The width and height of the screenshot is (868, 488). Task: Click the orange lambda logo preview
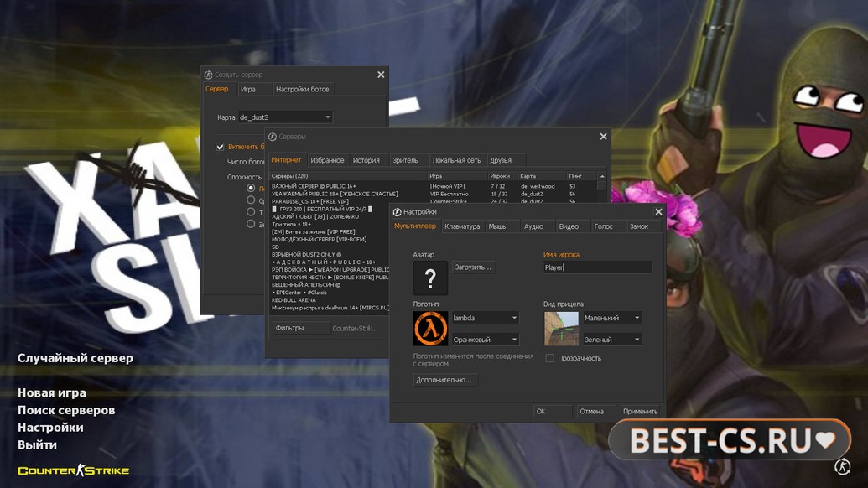[x=430, y=329]
